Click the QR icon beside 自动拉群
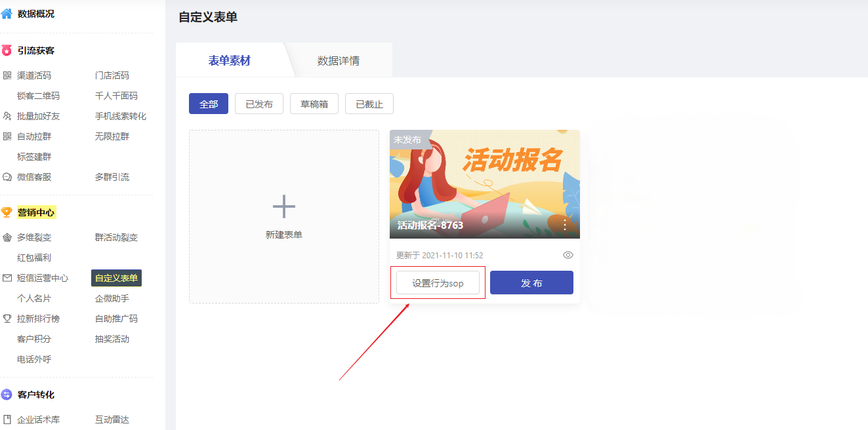Viewport: 868px width, 430px height. (7, 136)
